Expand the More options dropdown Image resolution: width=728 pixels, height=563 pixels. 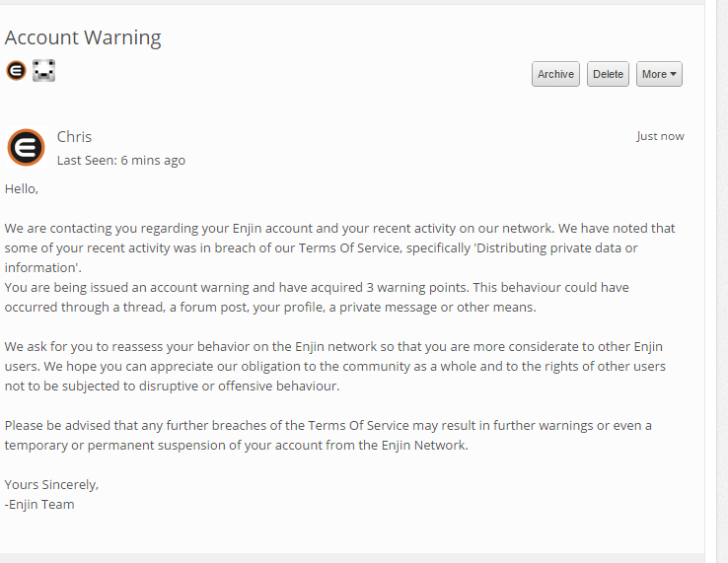click(x=659, y=74)
